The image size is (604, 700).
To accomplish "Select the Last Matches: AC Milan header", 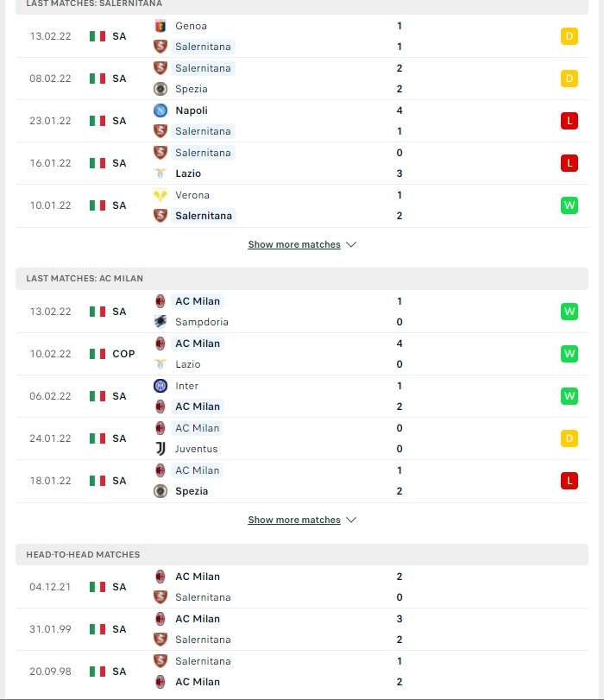I will [x=302, y=279].
